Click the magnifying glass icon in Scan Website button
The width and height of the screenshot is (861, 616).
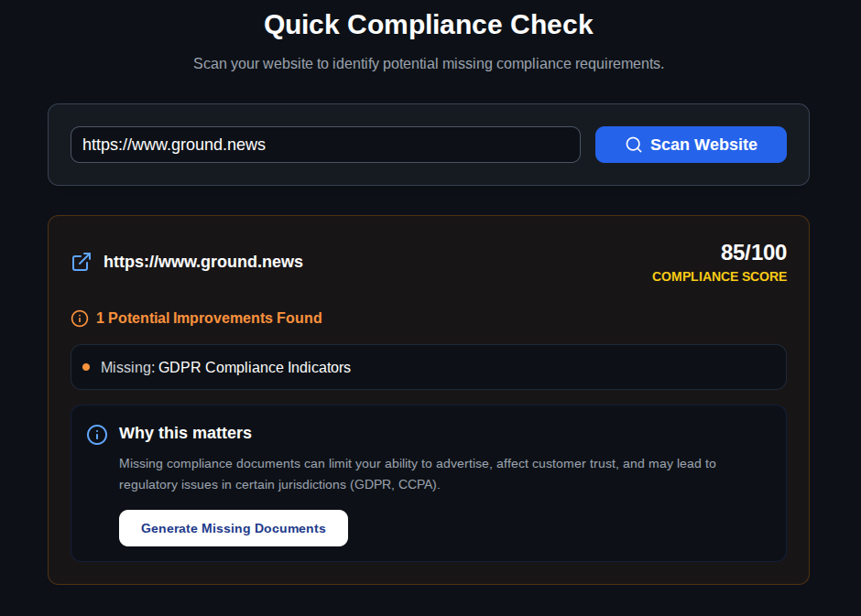pyautogui.click(x=633, y=145)
